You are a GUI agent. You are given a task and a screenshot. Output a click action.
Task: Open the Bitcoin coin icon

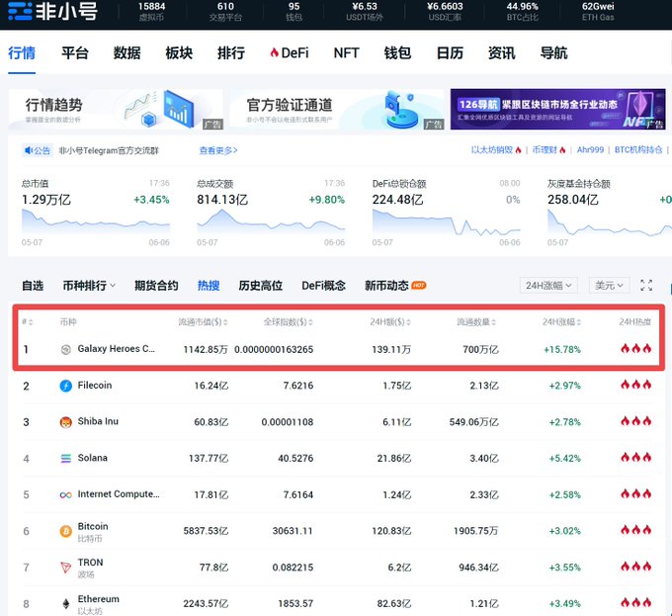pyautogui.click(x=65, y=532)
